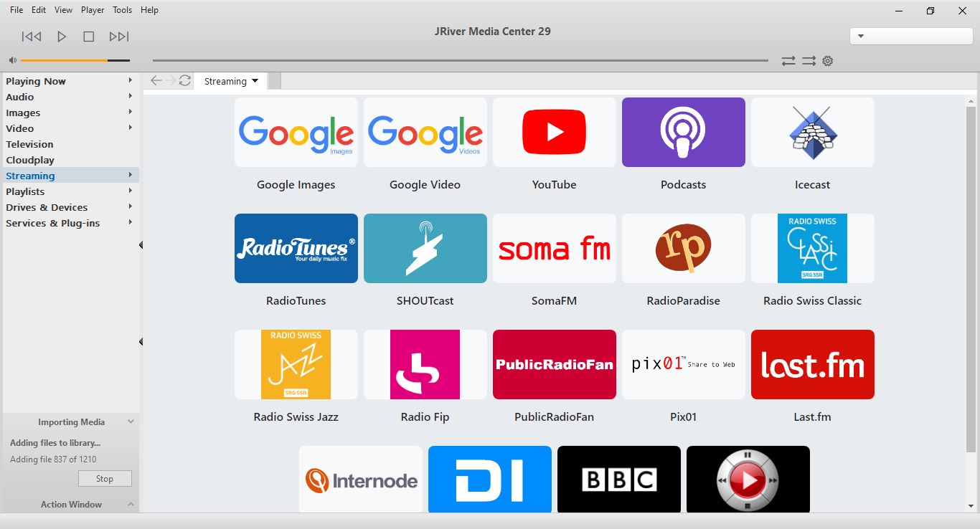Click the playback position seek bar

click(x=460, y=60)
